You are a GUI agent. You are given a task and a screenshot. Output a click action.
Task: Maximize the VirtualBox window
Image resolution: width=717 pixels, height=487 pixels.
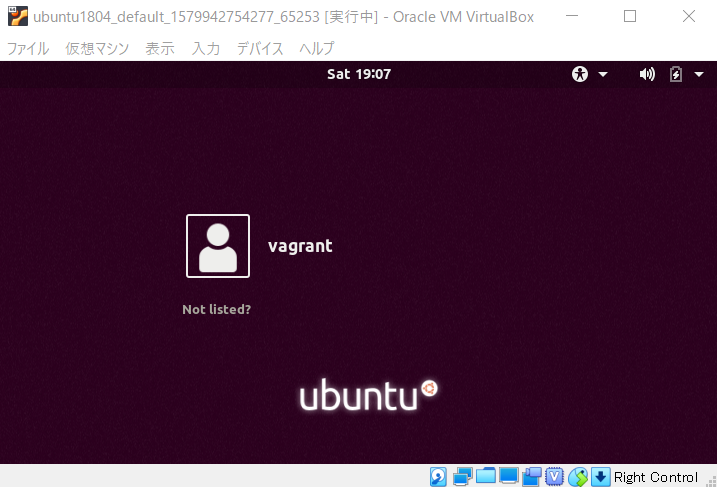pyautogui.click(x=630, y=16)
